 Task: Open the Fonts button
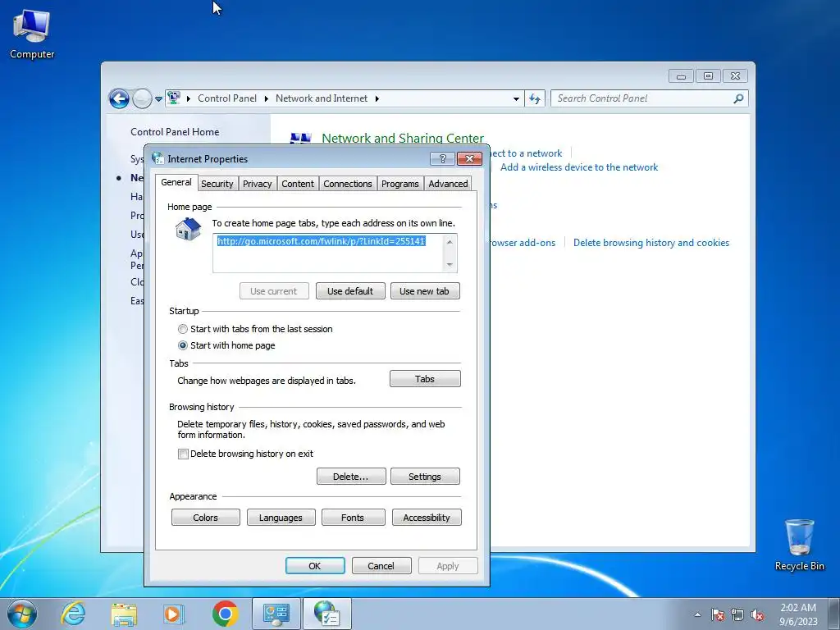353,518
